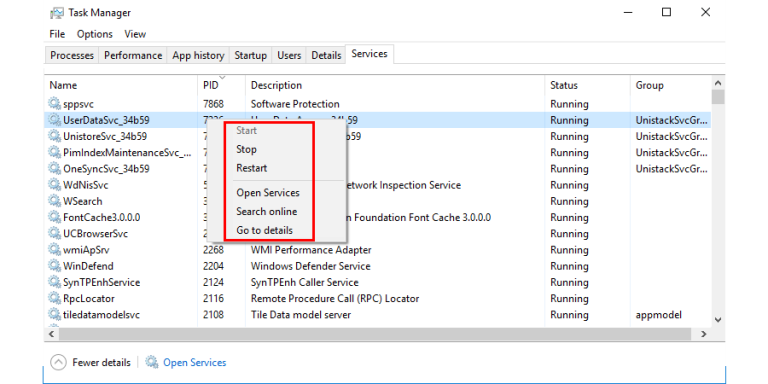The image size is (768, 384).
Task: Click the vertical scrollbar down arrow
Action: coord(718,320)
